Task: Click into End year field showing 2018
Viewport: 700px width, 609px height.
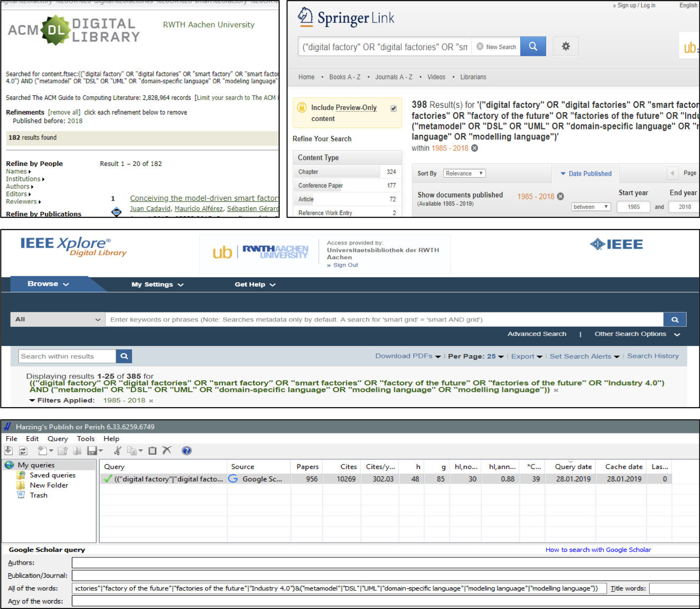Action: point(685,207)
